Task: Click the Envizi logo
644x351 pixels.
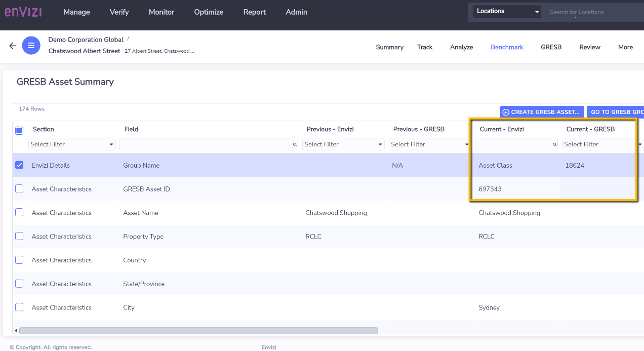Action: 23,12
